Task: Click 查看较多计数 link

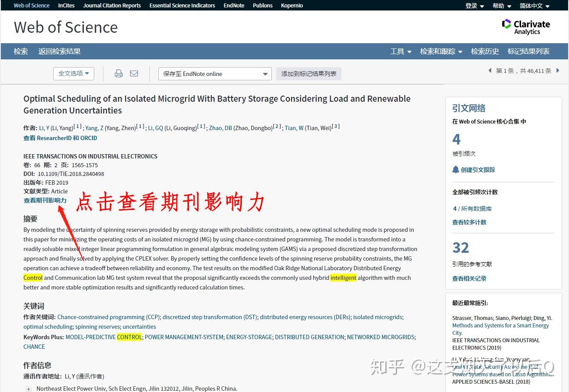Action: point(469,222)
